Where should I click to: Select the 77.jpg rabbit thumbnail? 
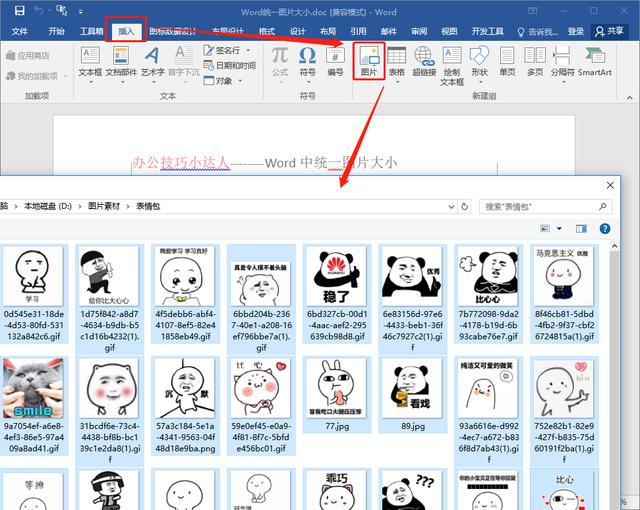pos(337,388)
